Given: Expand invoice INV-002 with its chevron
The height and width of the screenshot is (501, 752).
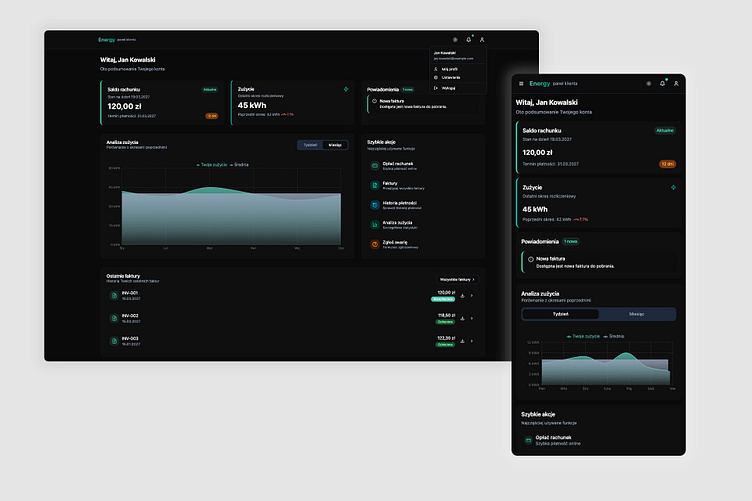Looking at the screenshot, I should (x=472, y=318).
